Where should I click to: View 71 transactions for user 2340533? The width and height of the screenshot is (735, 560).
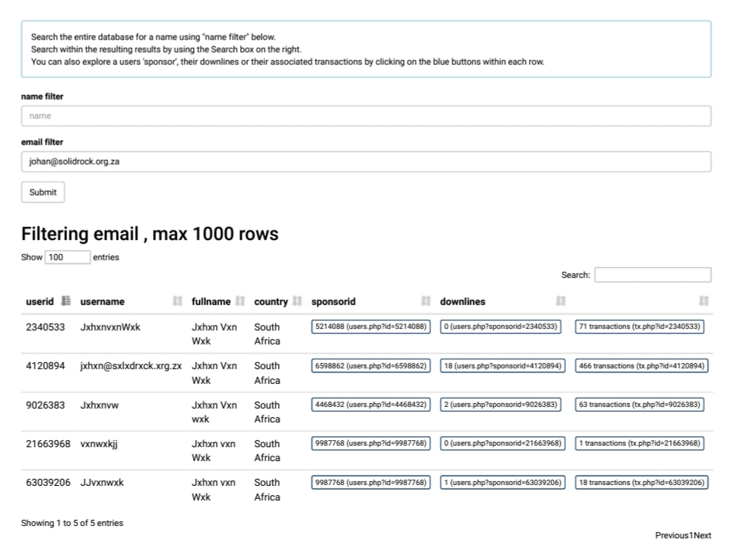click(640, 327)
